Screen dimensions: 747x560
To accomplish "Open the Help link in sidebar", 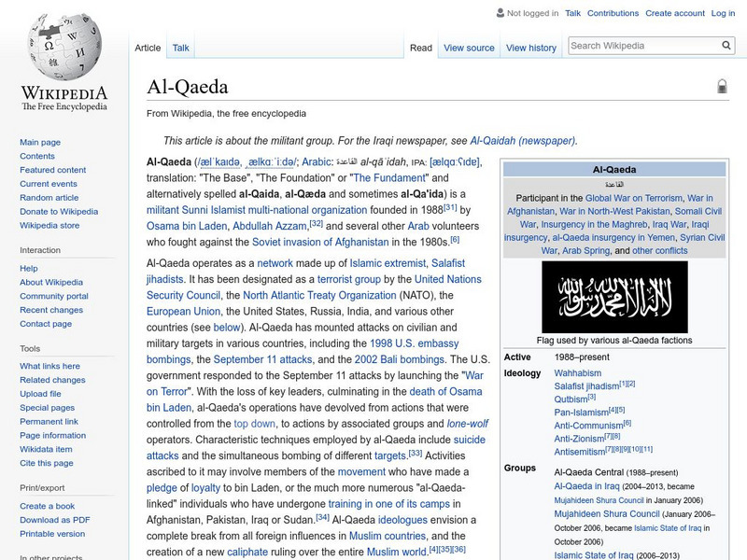I will coord(29,268).
